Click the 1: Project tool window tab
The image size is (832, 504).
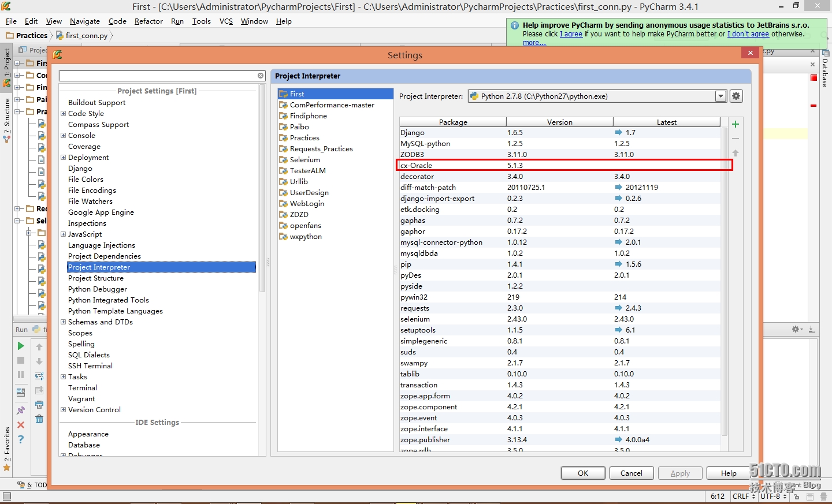tap(7, 68)
